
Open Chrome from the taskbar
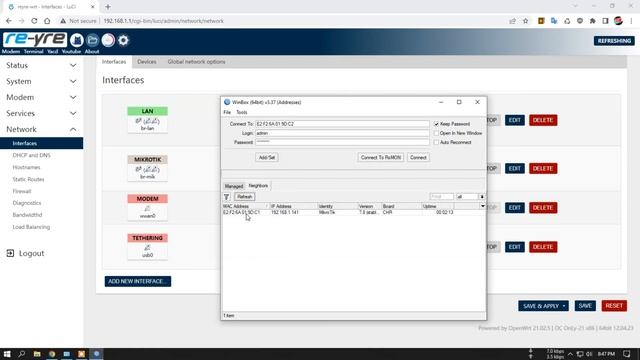(52, 354)
